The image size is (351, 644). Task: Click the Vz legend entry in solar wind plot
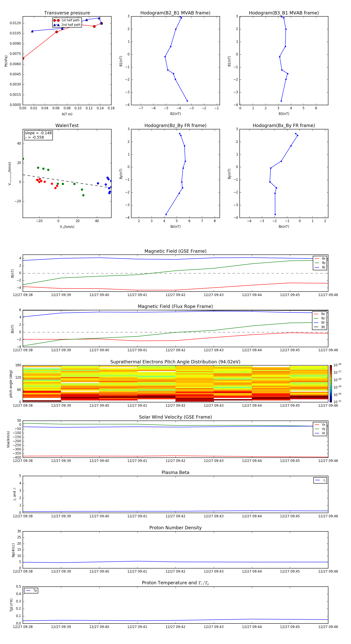click(x=320, y=433)
